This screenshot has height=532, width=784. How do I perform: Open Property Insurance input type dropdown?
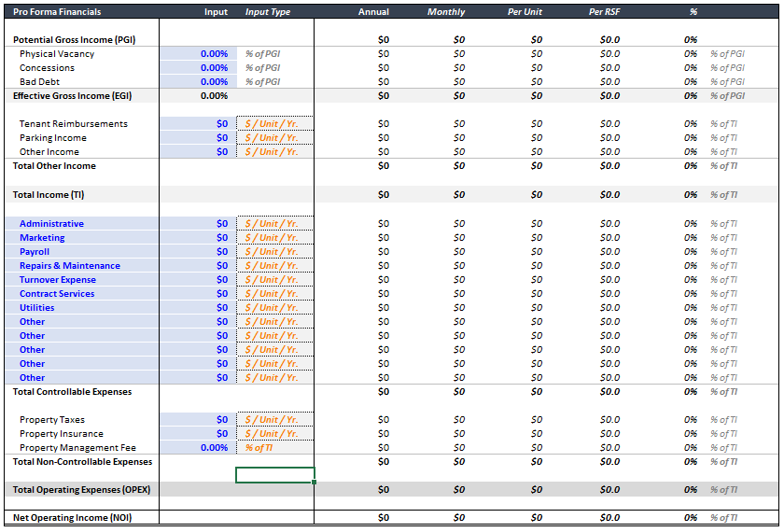point(275,433)
